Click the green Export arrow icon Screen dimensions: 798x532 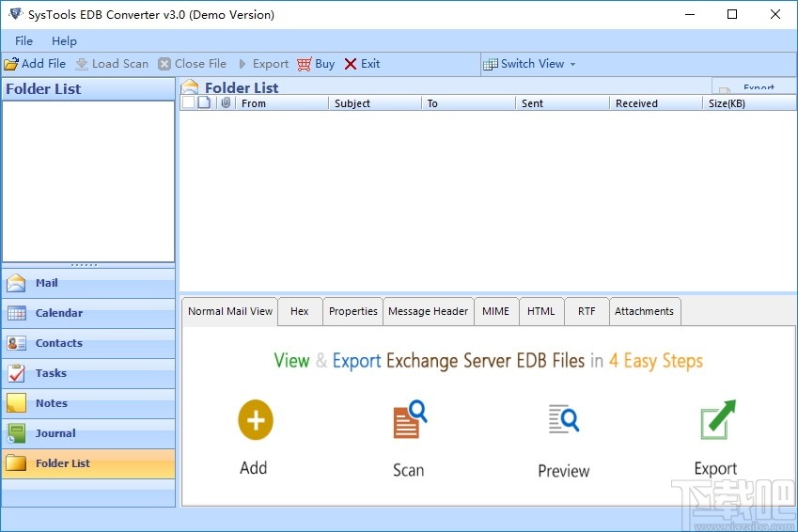tap(718, 419)
